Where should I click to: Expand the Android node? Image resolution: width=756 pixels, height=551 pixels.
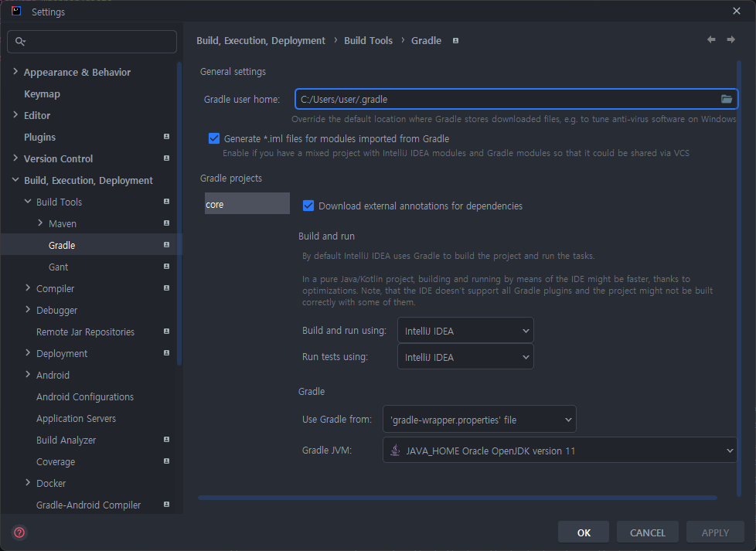click(x=28, y=375)
